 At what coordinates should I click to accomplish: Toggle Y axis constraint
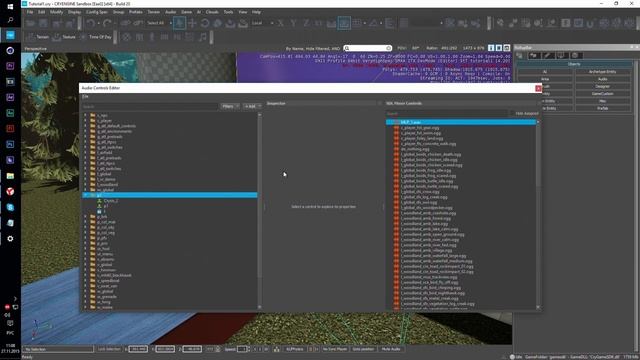(x=293, y=23)
